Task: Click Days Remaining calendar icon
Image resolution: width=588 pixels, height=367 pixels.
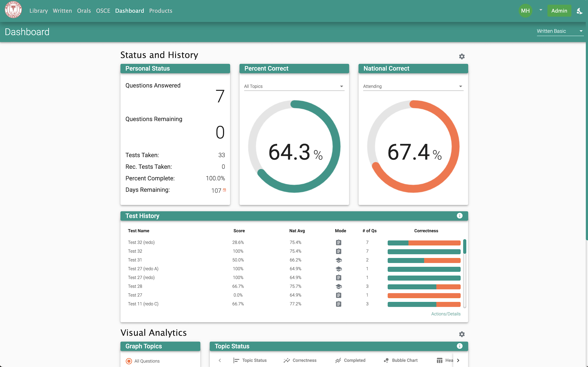Action: point(224,190)
